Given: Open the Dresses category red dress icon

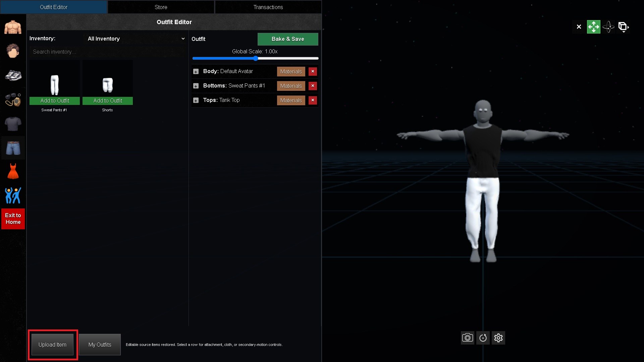Looking at the screenshot, I should click(13, 171).
